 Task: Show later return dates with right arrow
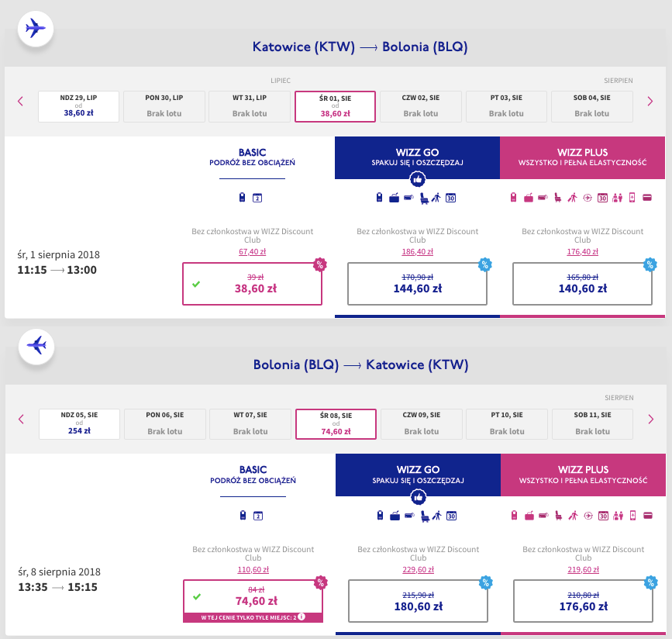pyautogui.click(x=651, y=419)
